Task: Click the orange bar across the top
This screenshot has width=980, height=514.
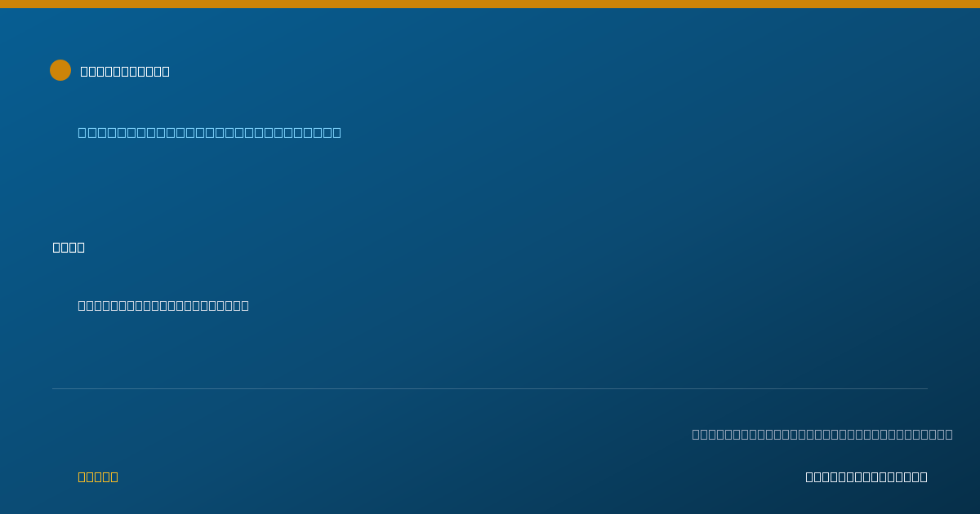Action: tap(490, 4)
